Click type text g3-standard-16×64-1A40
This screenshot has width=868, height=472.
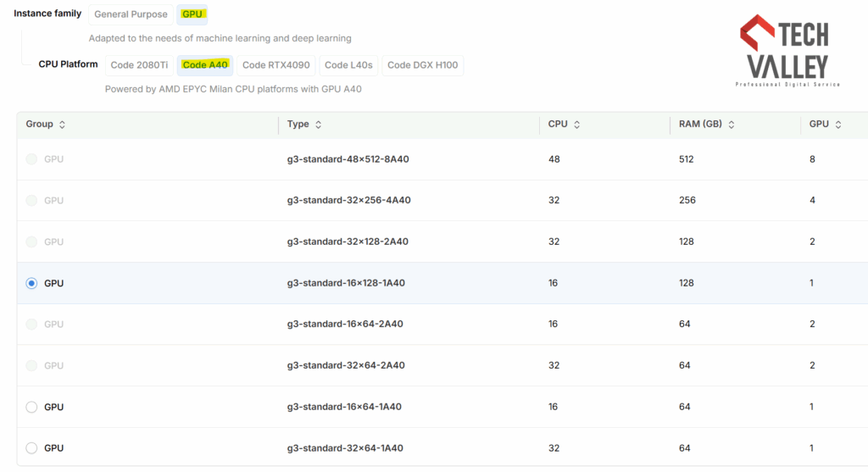click(344, 407)
